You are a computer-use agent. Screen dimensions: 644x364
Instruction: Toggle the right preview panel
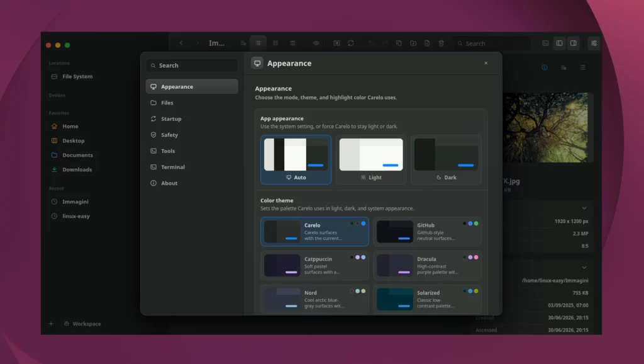tap(574, 43)
